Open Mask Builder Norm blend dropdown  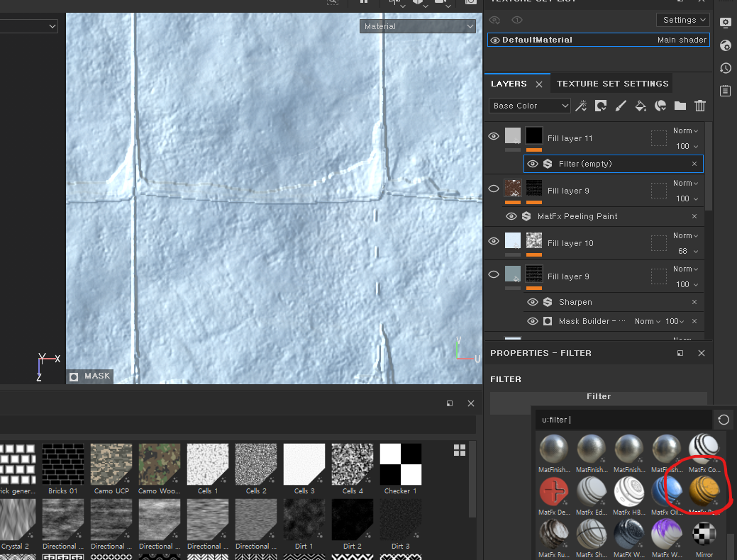pyautogui.click(x=647, y=321)
